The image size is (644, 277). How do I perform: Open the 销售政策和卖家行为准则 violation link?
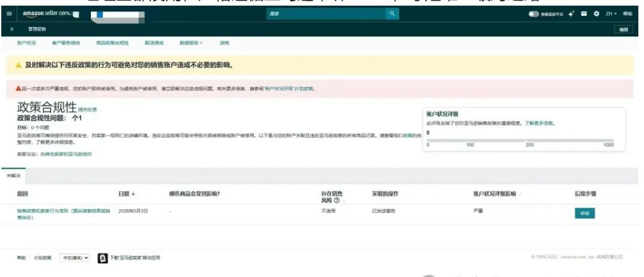click(x=63, y=214)
